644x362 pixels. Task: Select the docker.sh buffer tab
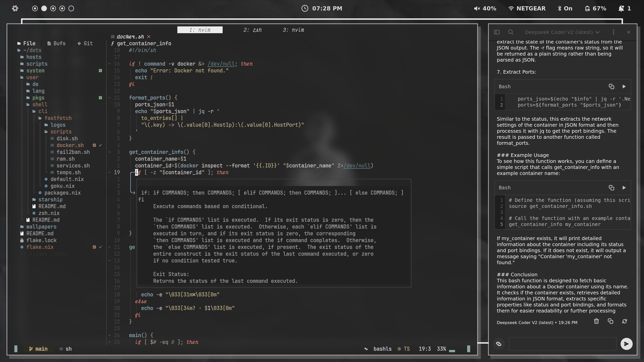click(130, 37)
